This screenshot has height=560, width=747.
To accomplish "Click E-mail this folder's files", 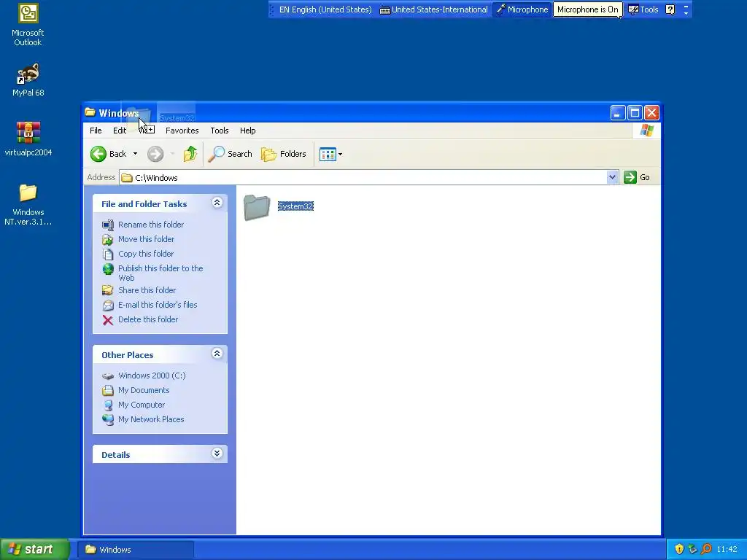I will 158,305.
